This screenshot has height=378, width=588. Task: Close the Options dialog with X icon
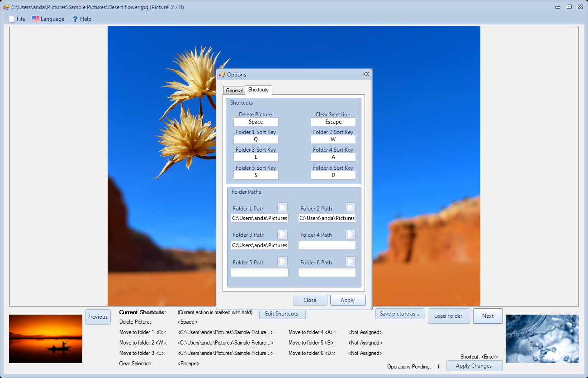point(366,74)
